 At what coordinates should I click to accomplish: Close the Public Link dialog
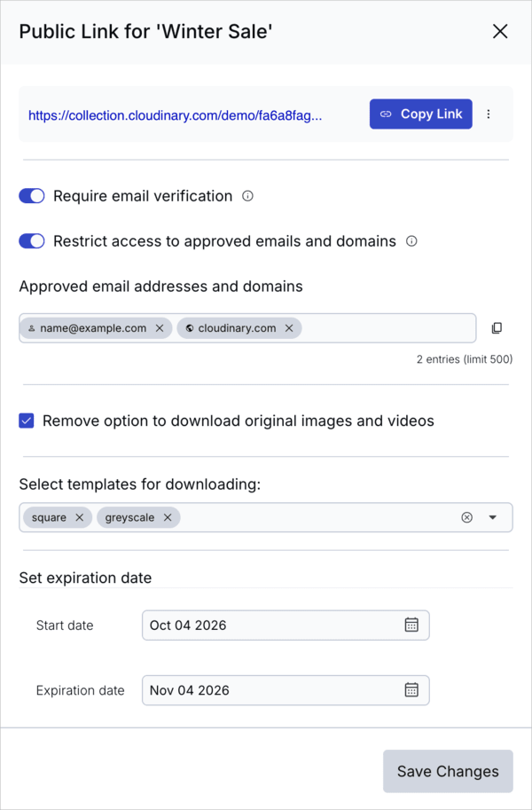tap(500, 32)
